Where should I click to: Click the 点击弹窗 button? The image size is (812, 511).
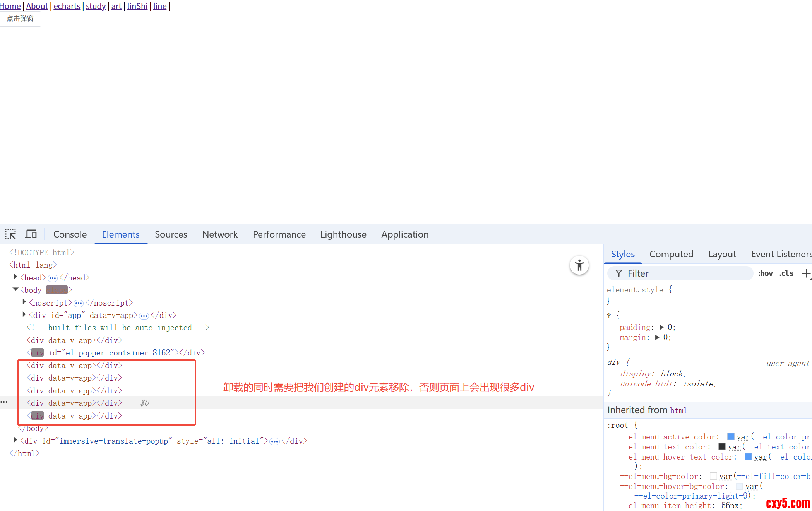click(x=20, y=19)
